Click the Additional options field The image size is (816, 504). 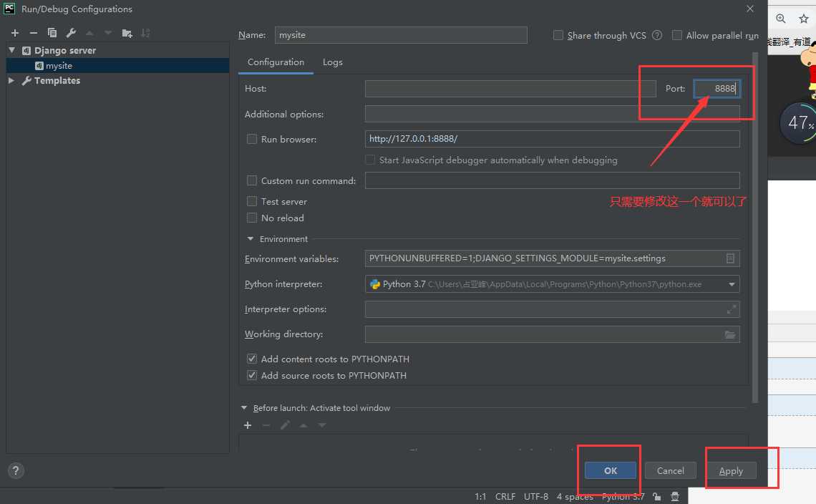tap(552, 114)
